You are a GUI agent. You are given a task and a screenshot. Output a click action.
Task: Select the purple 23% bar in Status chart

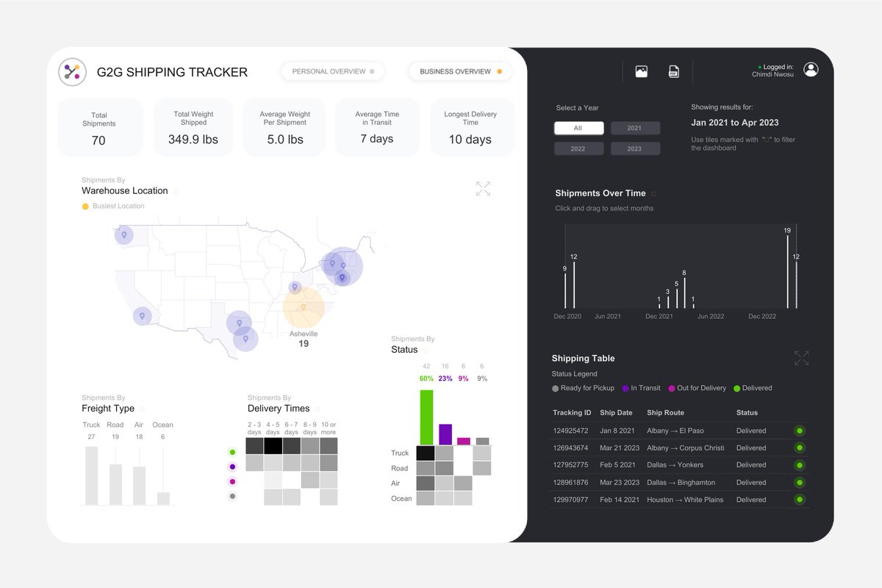pyautogui.click(x=445, y=434)
